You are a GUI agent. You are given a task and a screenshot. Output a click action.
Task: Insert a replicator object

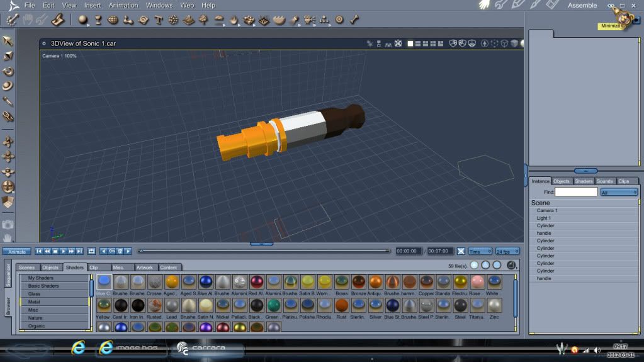click(249, 20)
